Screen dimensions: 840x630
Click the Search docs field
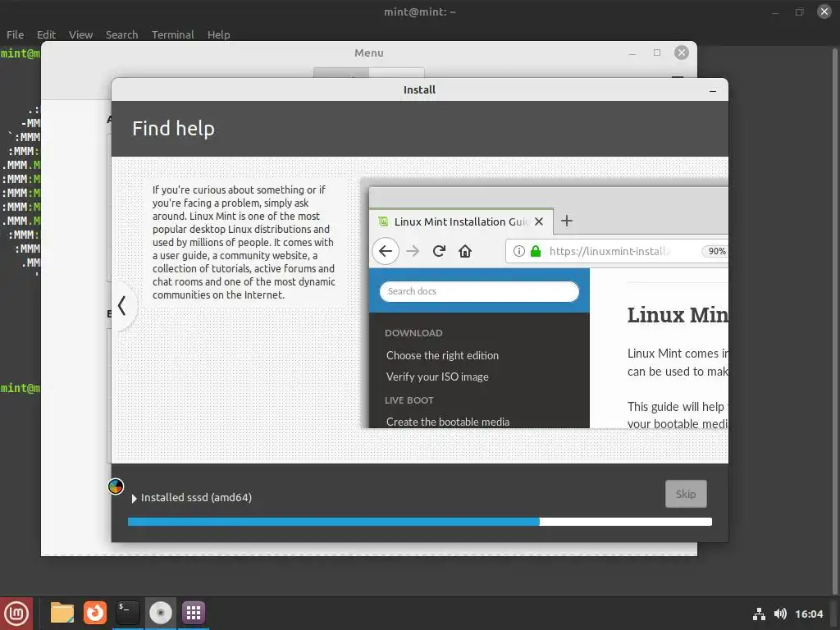coord(479,291)
